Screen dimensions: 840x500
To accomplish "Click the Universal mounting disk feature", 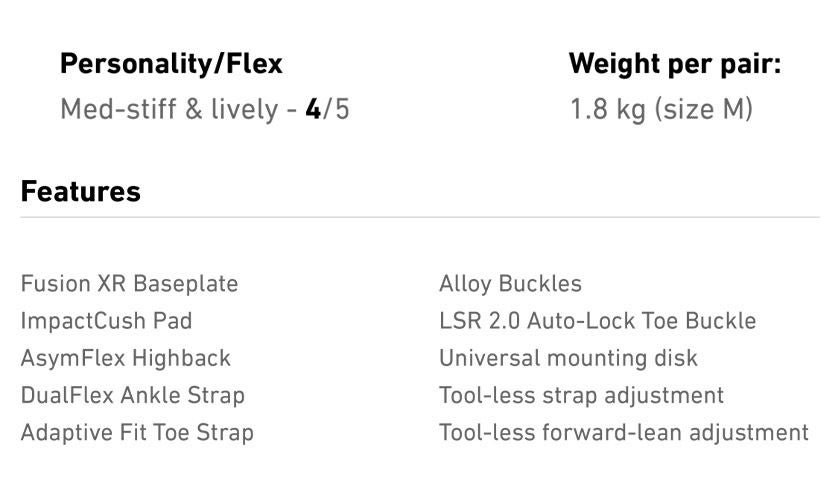I will click(568, 358).
